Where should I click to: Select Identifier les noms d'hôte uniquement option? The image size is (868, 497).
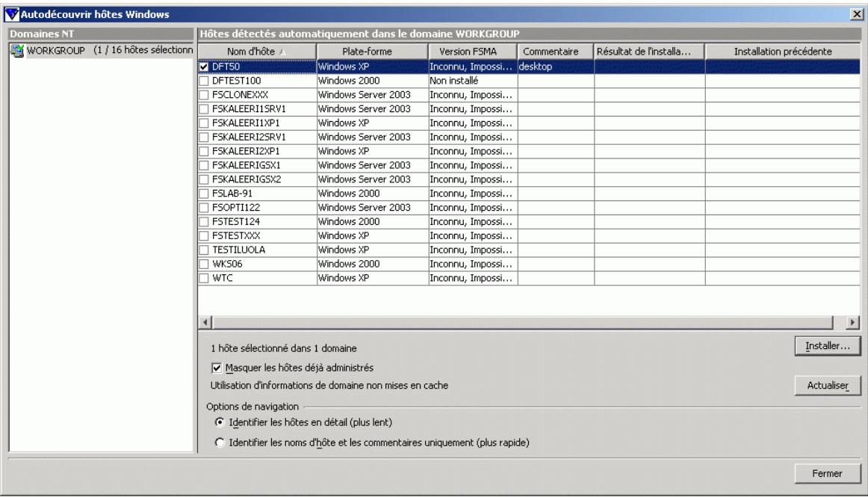[220, 442]
